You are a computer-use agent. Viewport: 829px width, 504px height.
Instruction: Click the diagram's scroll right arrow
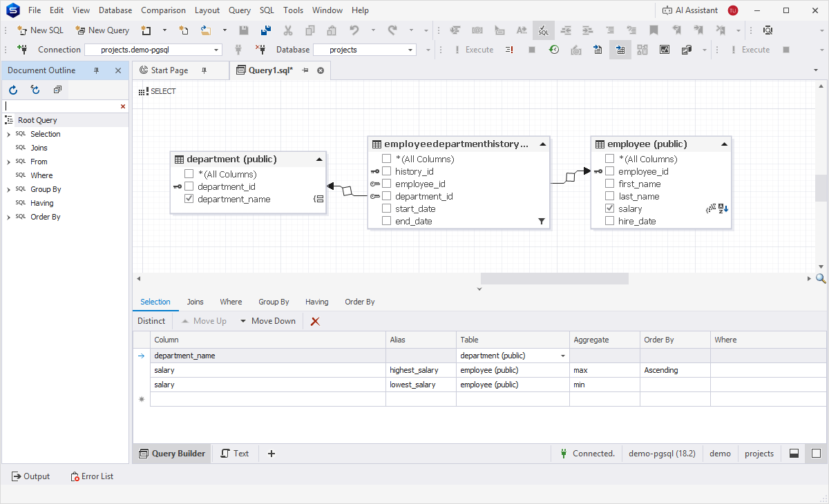point(810,278)
